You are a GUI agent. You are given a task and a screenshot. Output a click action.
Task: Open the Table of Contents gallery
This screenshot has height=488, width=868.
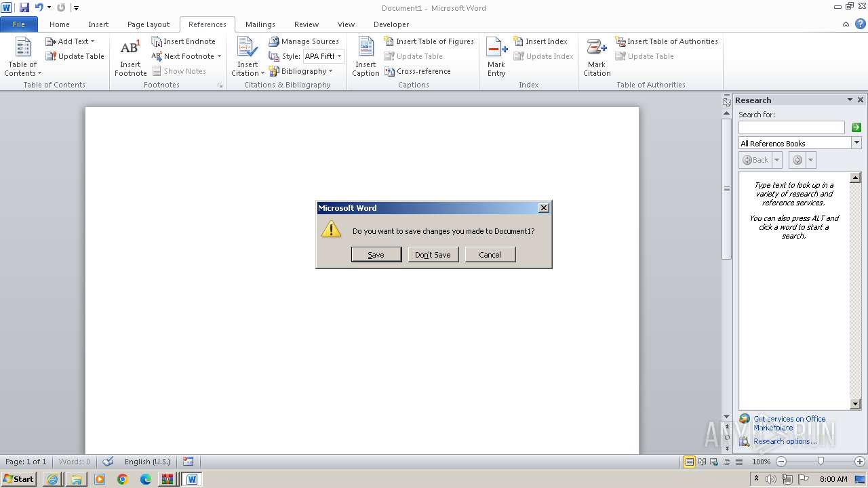pyautogui.click(x=23, y=57)
